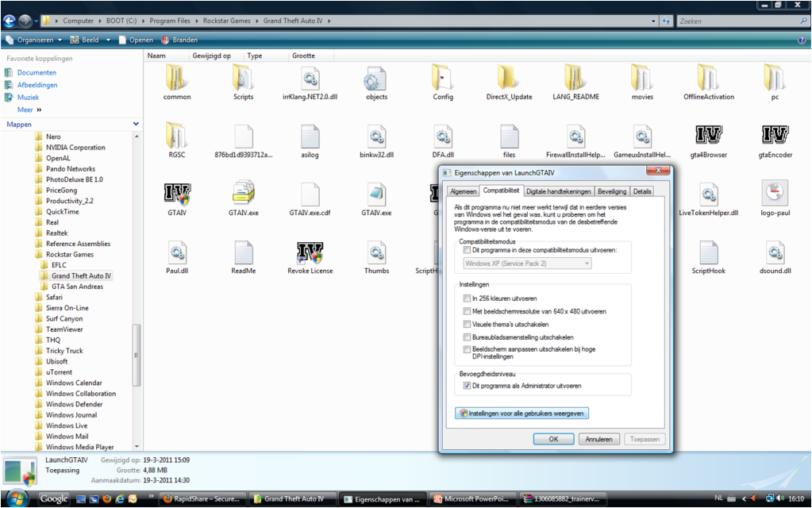The width and height of the screenshot is (812, 508).
Task: Open the movies folder icon
Action: point(642,79)
